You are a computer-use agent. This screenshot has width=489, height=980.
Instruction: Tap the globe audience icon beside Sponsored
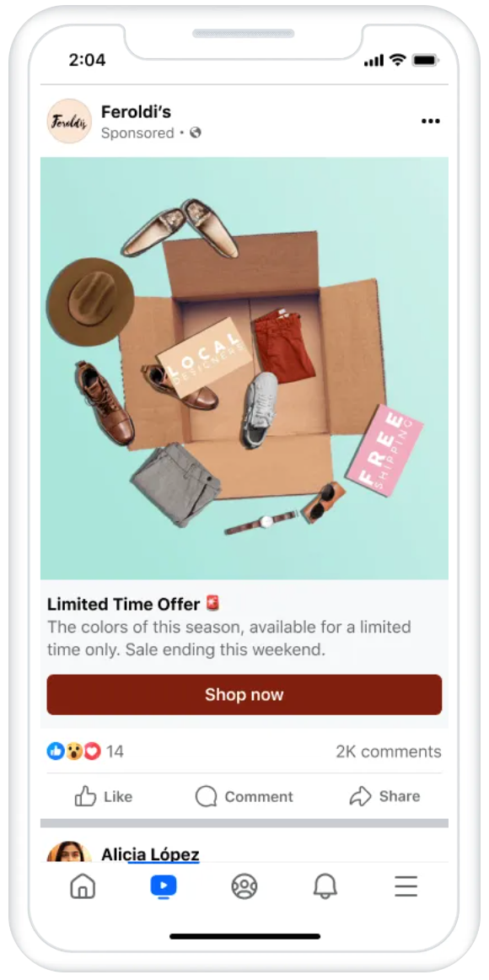point(196,132)
